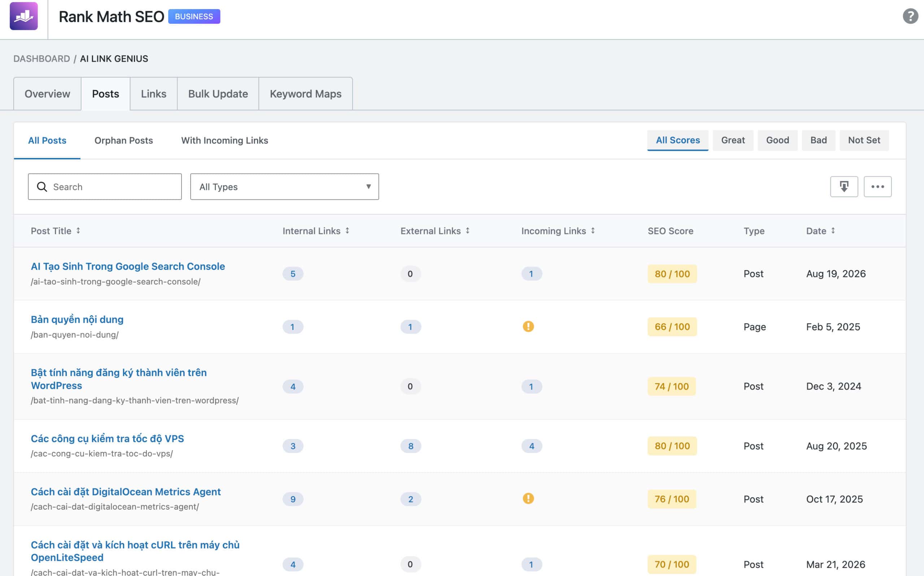924x576 pixels.
Task: Click the date Feb 5, 2025
Action: tap(833, 327)
